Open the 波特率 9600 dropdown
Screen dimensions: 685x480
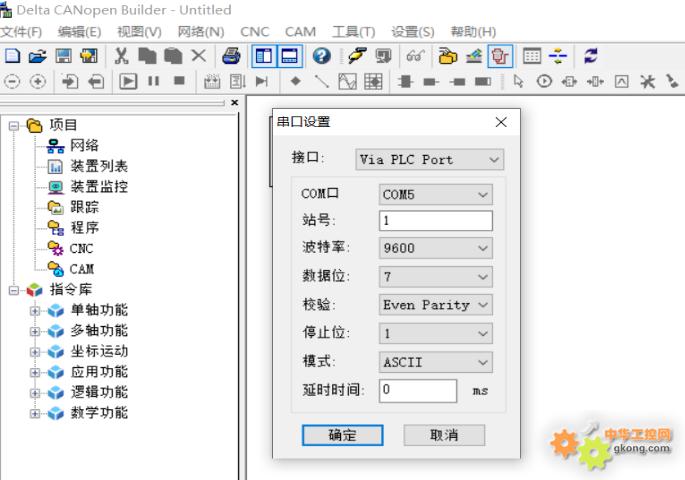(436, 248)
